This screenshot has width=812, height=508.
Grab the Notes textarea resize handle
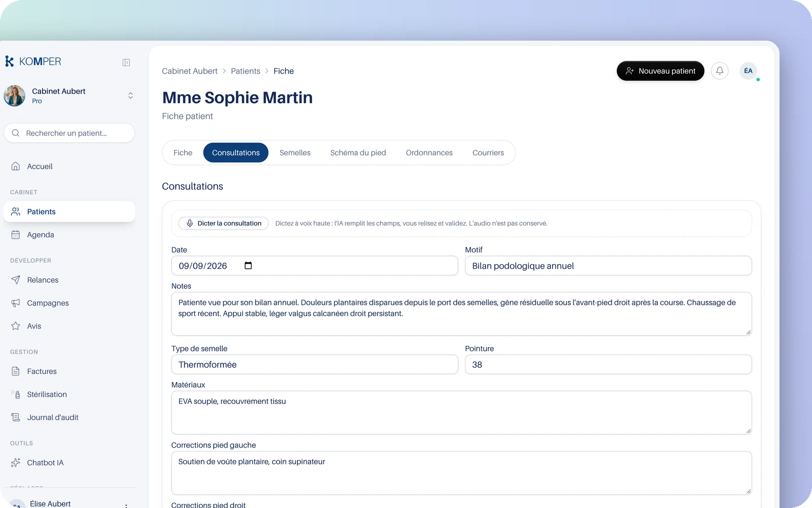point(748,332)
